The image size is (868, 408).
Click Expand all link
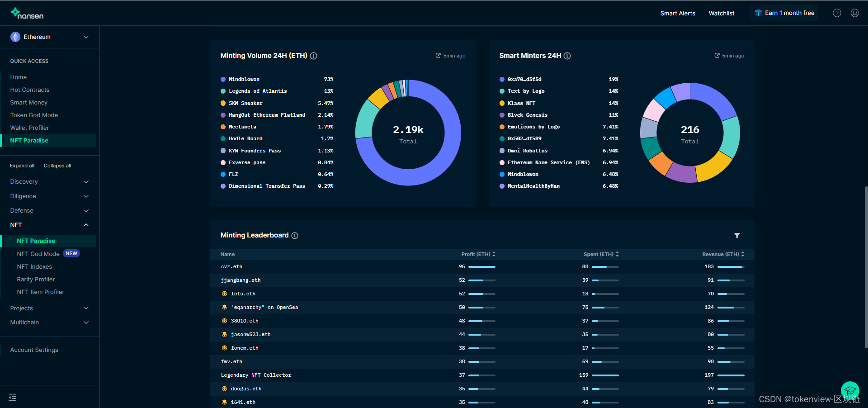(22, 166)
